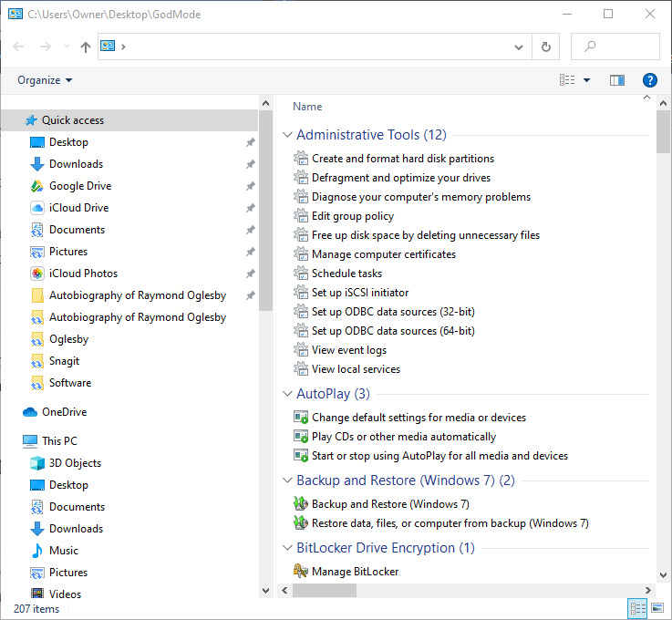Open Backup and Restore (Windows 7) item
Image resolution: width=672 pixels, height=620 pixels.
point(390,504)
